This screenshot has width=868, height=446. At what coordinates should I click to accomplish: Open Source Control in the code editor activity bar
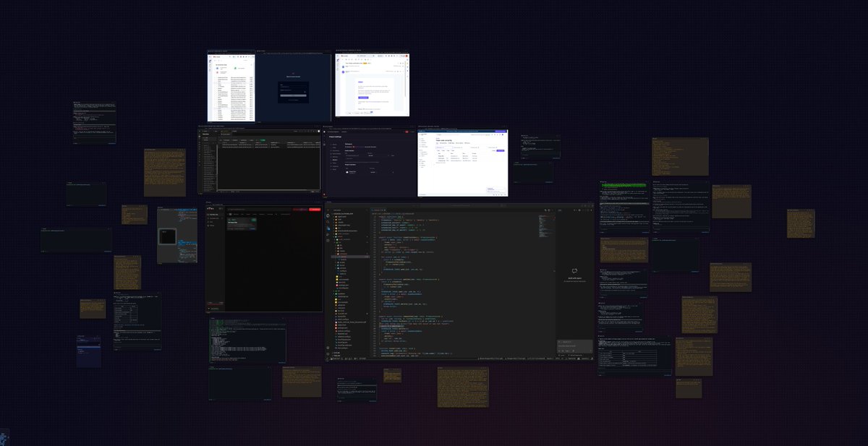(328, 228)
